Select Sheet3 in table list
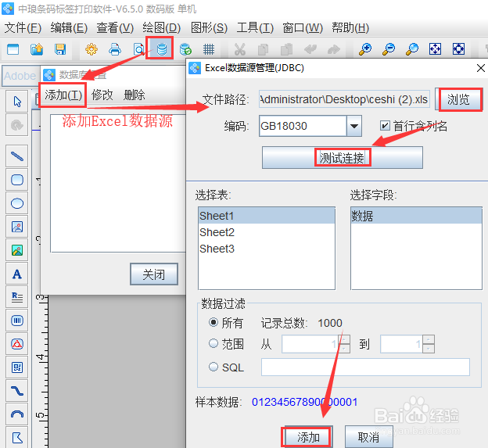Image resolution: width=488 pixels, height=448 pixels. click(x=267, y=249)
